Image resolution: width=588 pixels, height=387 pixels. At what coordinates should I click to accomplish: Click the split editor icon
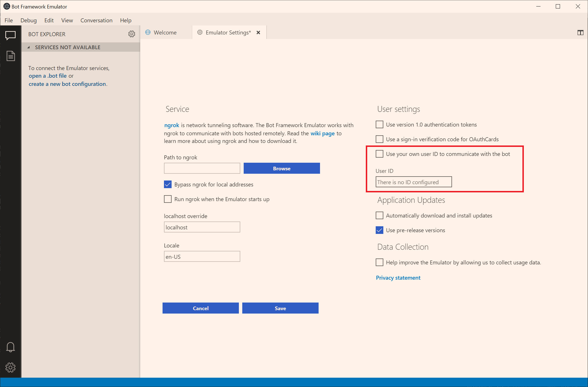click(x=580, y=33)
